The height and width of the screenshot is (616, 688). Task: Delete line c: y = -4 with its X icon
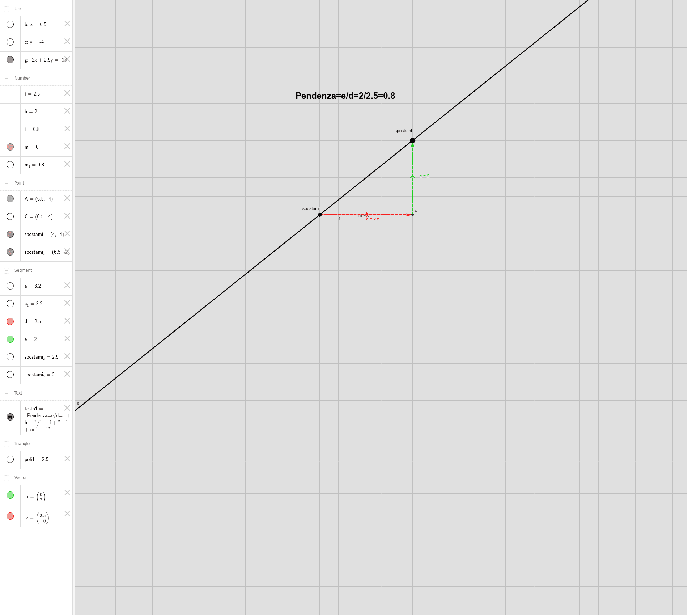point(67,41)
